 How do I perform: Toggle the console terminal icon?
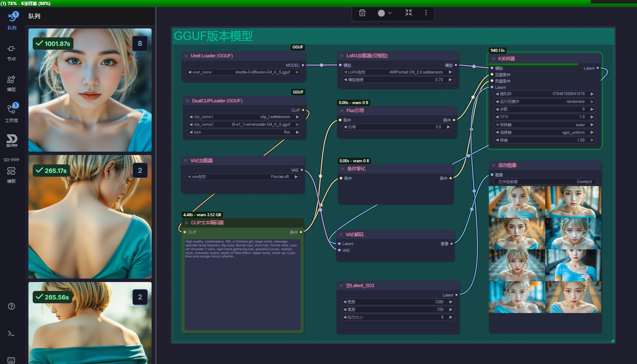(x=11, y=333)
